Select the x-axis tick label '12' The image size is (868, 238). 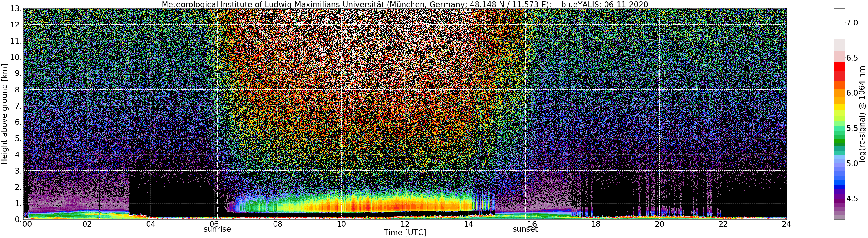405,224
